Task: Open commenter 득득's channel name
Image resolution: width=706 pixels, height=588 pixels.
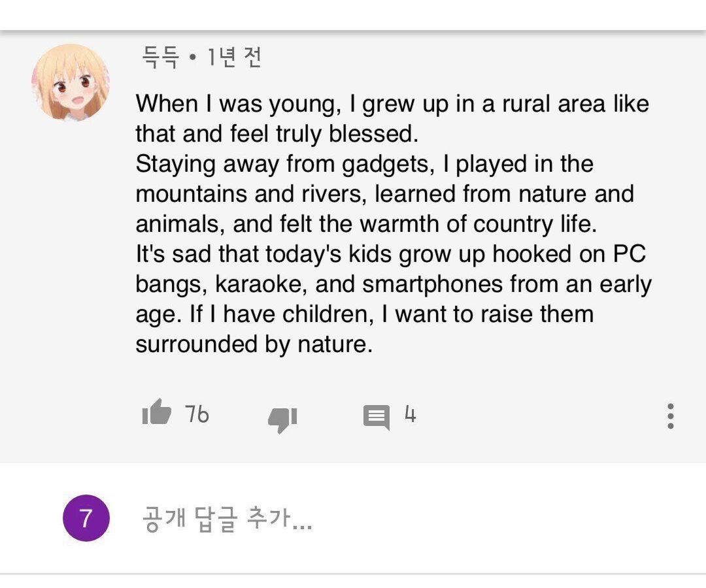Action: [160, 58]
